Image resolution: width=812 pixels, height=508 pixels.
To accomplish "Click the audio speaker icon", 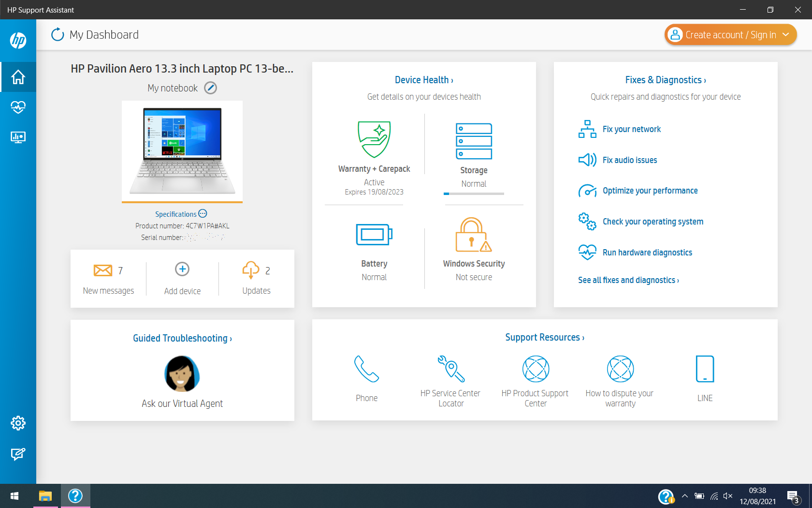I will coord(587,160).
